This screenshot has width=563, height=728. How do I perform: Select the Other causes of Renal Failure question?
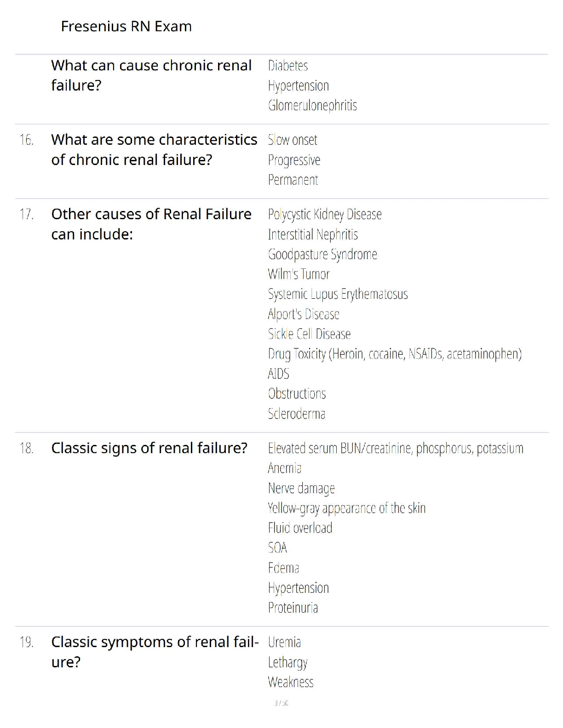[x=151, y=224]
